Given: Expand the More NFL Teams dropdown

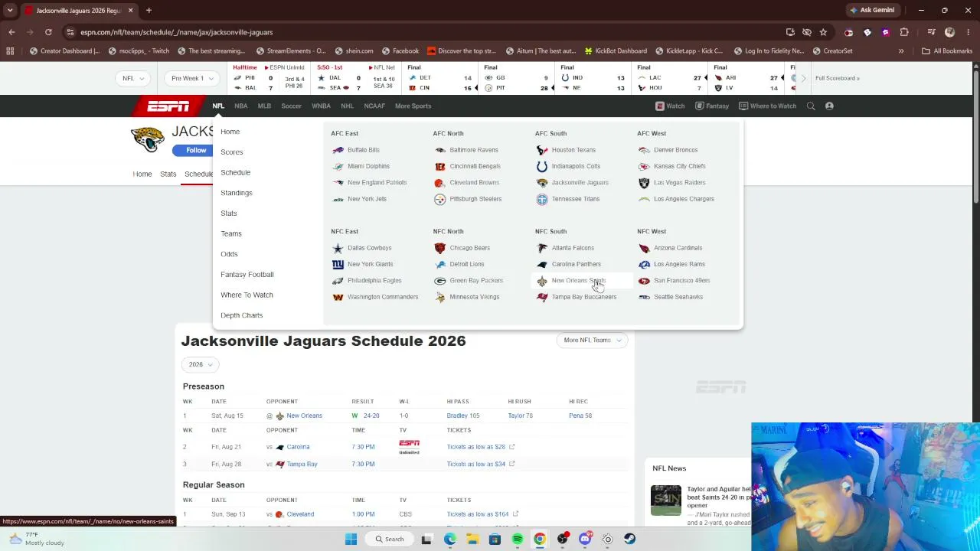Looking at the screenshot, I should tap(593, 341).
